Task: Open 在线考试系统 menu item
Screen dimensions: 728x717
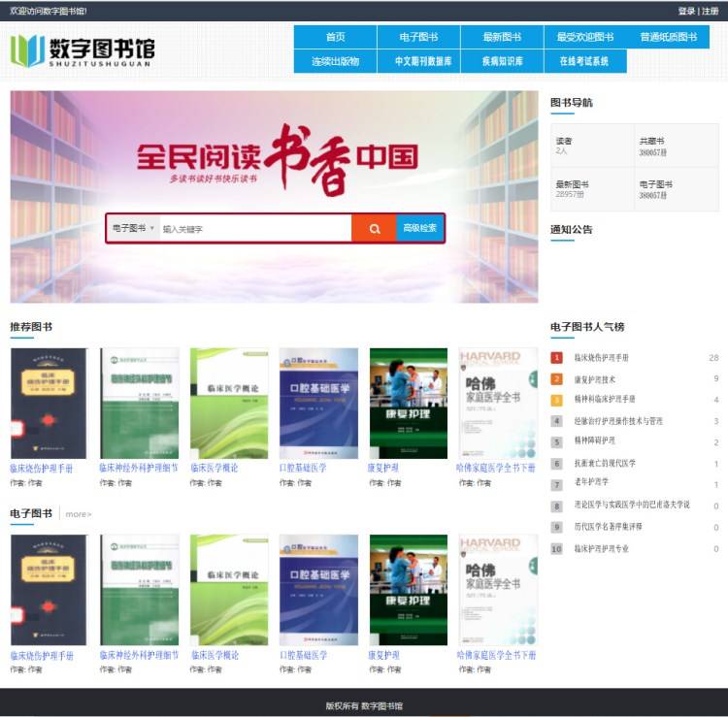Action: (583, 61)
